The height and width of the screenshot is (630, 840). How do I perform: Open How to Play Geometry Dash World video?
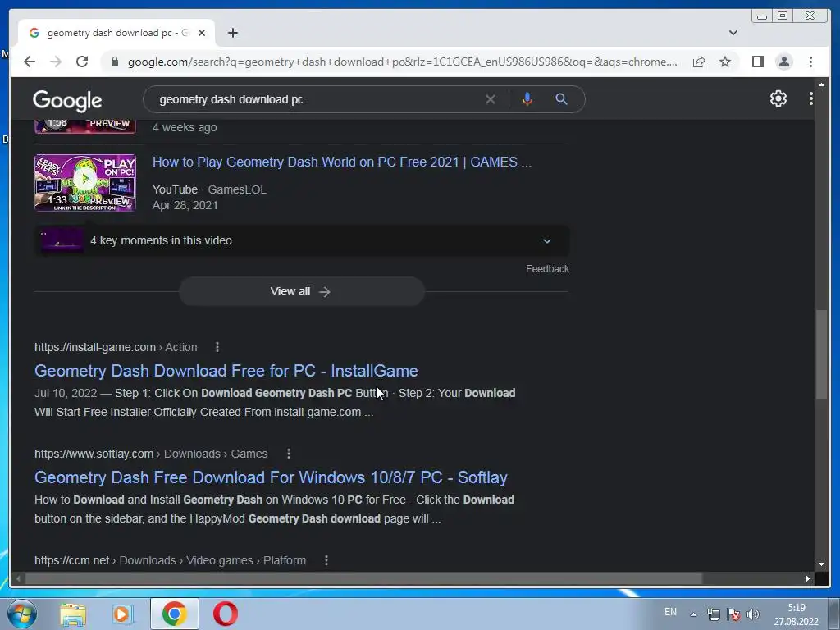click(x=342, y=162)
